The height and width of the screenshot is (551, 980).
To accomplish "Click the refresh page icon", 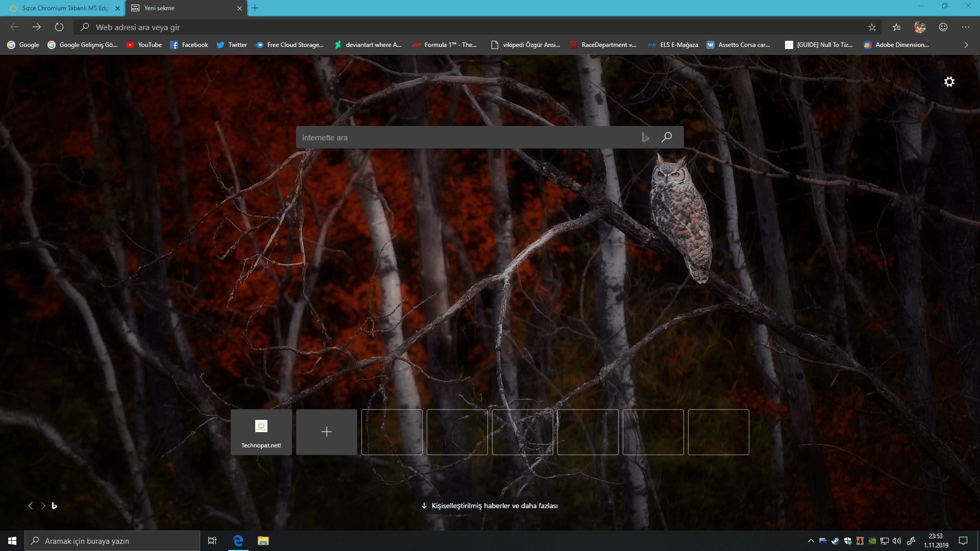I will tap(59, 27).
